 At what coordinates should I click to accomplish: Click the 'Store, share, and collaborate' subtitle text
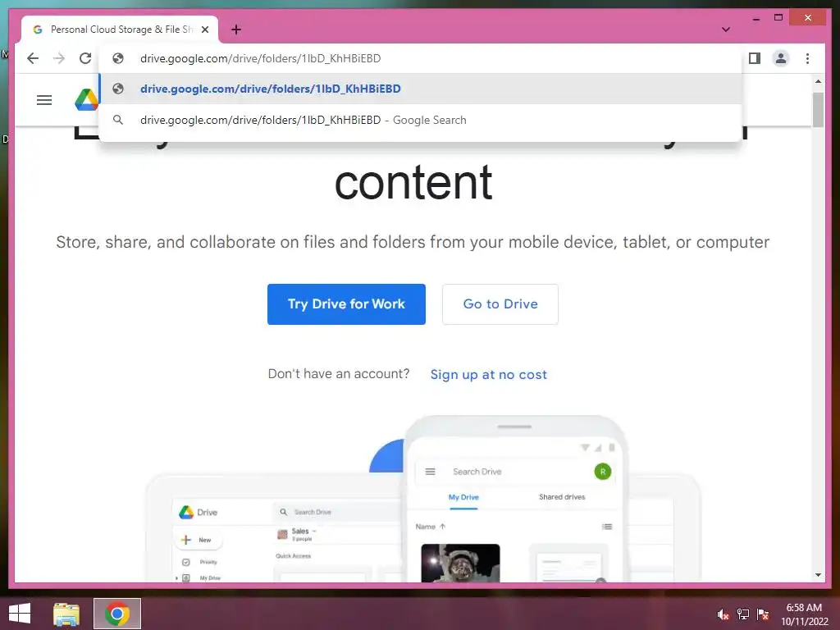(x=413, y=242)
